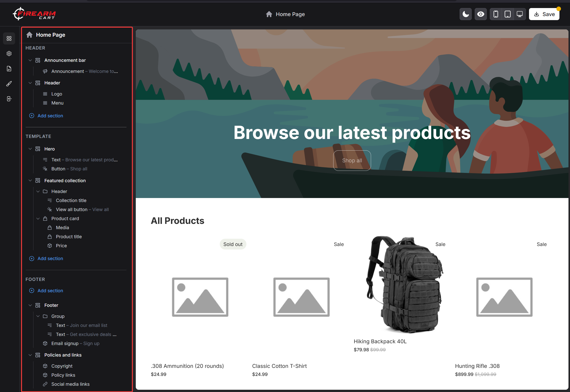This screenshot has height=392, width=570.
Task: Click the Email signup cube icon
Action: (x=45, y=344)
